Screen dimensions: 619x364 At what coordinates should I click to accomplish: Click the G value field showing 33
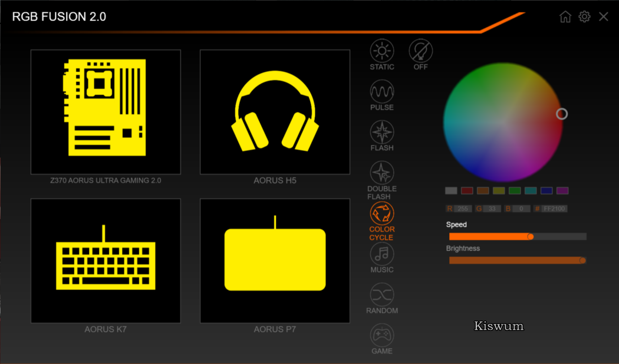coord(492,209)
